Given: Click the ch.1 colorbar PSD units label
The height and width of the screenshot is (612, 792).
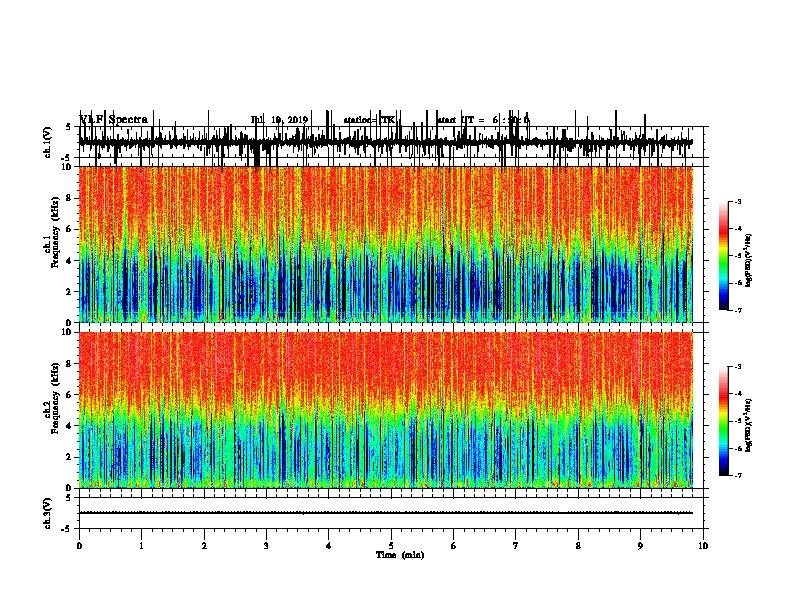Looking at the screenshot, I should coord(748,260).
